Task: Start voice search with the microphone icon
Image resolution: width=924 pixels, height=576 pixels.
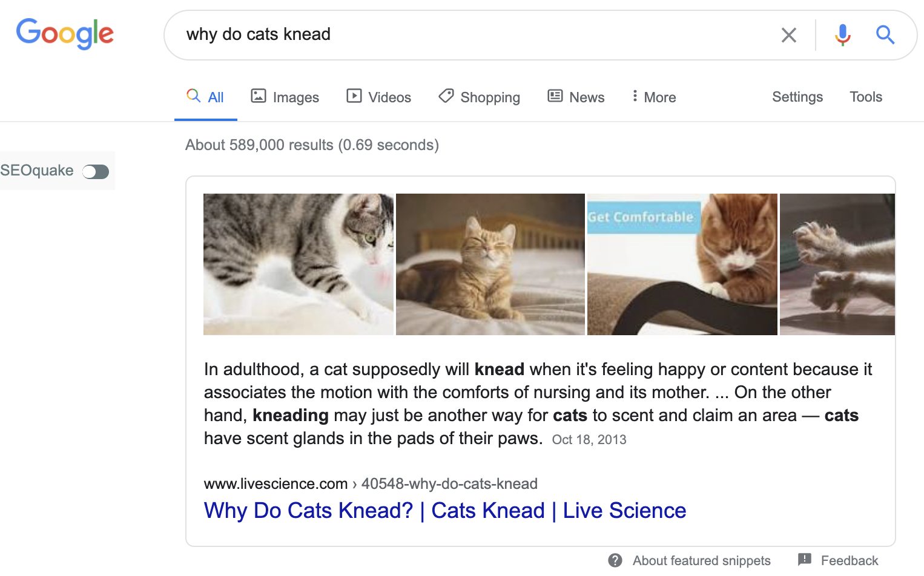Action: pos(842,35)
